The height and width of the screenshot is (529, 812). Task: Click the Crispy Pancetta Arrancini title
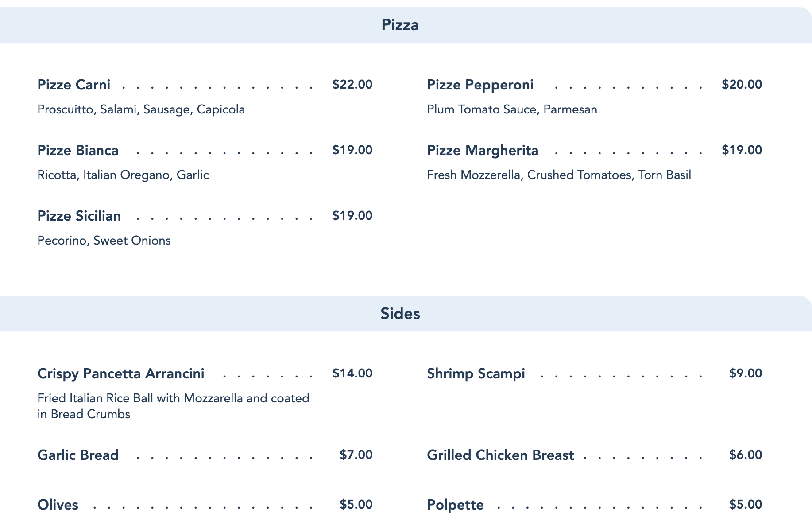pos(121,373)
